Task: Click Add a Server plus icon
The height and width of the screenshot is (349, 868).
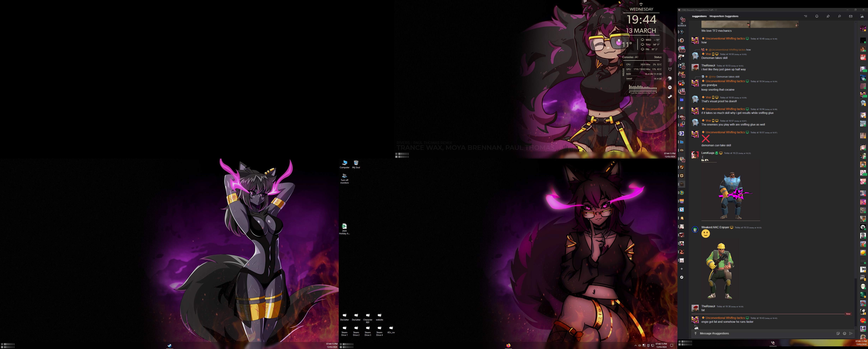Action: pos(682,269)
